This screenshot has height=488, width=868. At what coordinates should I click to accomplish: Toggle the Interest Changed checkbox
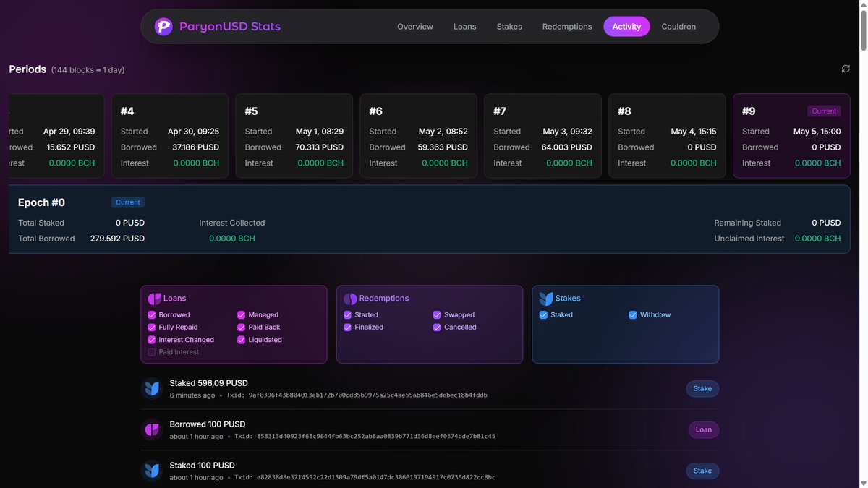tap(152, 340)
